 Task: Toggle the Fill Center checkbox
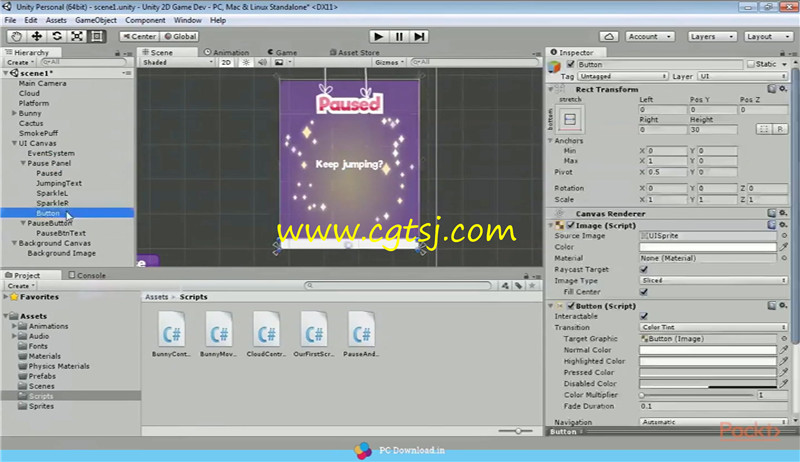coord(644,292)
